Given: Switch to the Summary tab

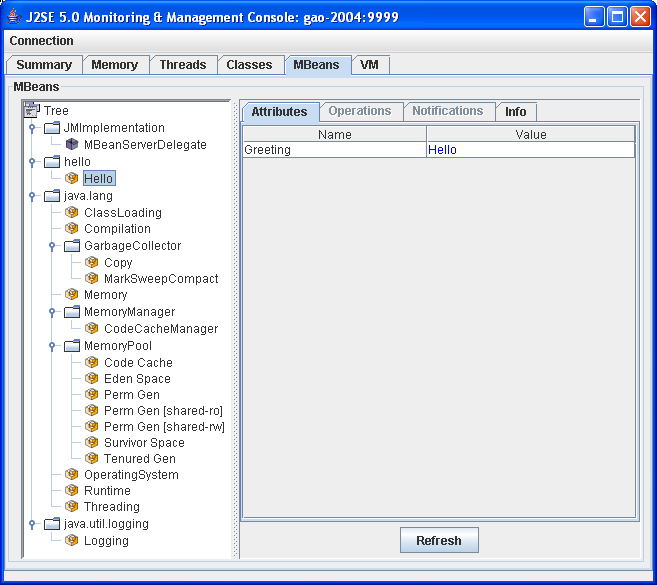Looking at the screenshot, I should [x=44, y=65].
